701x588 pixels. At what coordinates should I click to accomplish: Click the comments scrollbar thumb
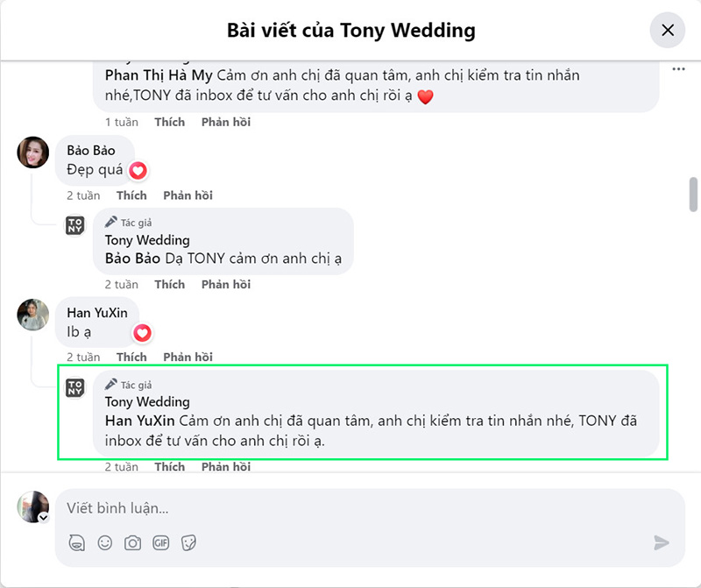point(693,195)
